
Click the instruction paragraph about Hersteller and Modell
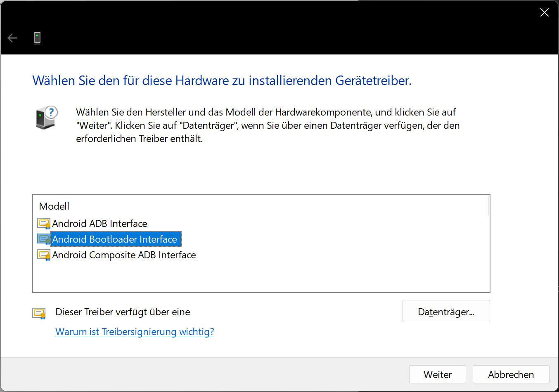click(x=268, y=125)
